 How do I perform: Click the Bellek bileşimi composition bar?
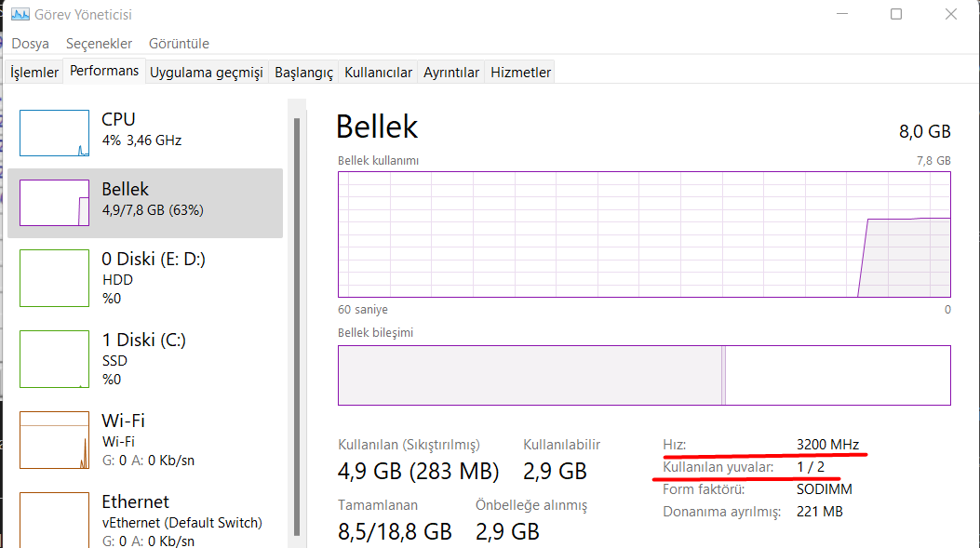(x=644, y=376)
